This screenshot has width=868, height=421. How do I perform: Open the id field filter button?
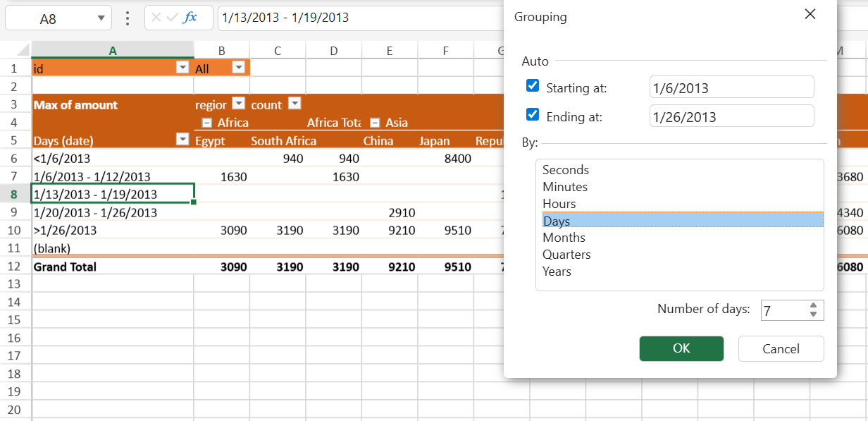[x=182, y=68]
